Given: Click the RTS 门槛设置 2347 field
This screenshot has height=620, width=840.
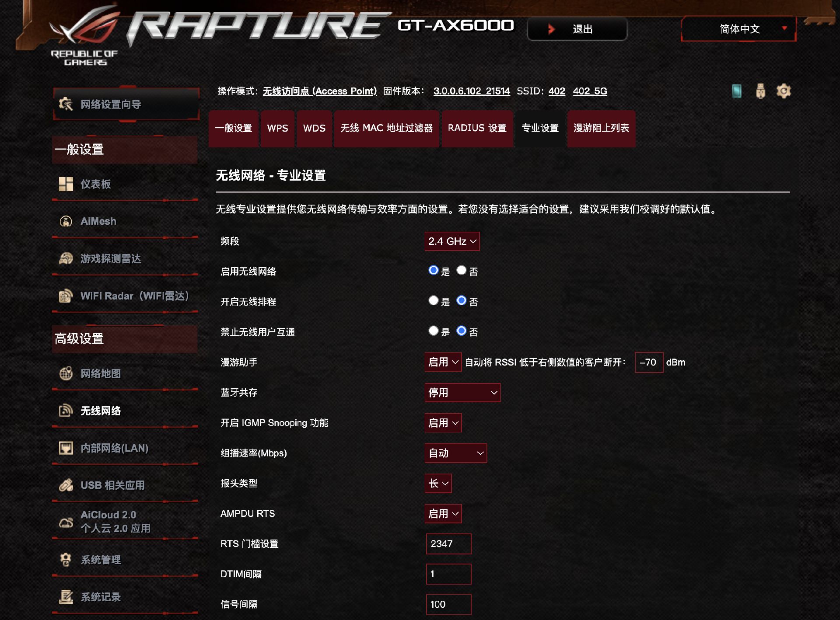Looking at the screenshot, I should click(448, 543).
